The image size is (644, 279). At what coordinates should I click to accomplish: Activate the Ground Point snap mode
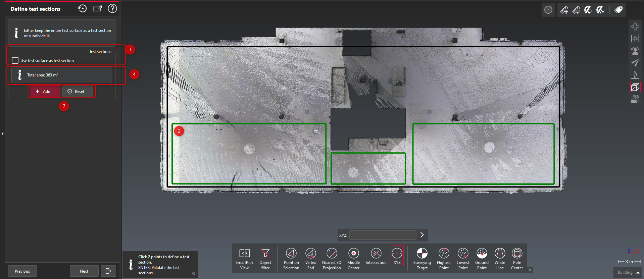click(x=482, y=258)
